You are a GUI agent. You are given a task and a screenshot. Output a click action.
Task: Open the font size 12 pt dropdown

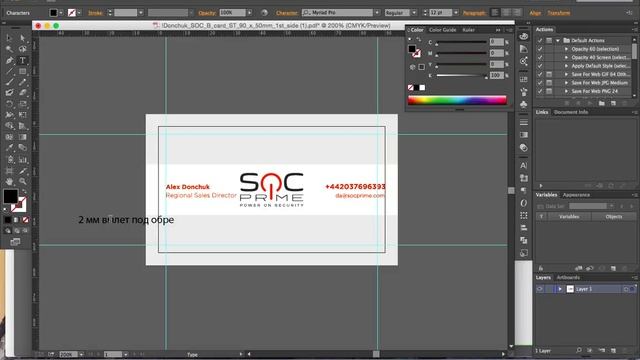click(x=456, y=13)
